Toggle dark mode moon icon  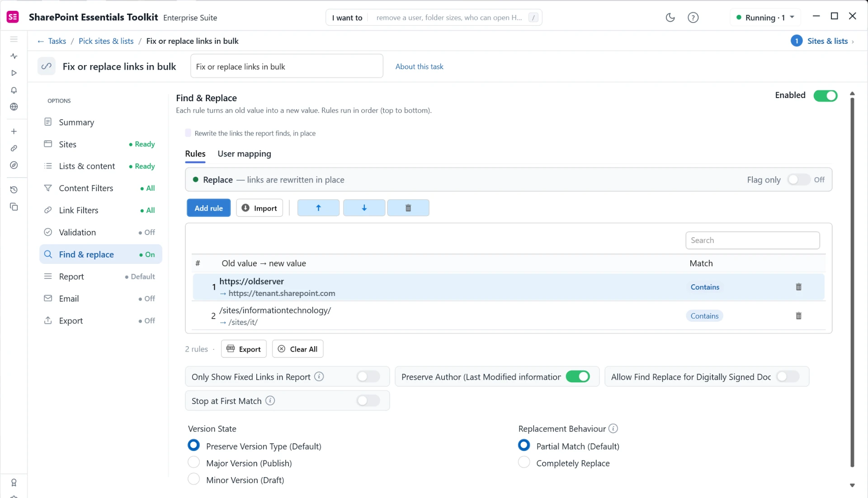coord(670,18)
